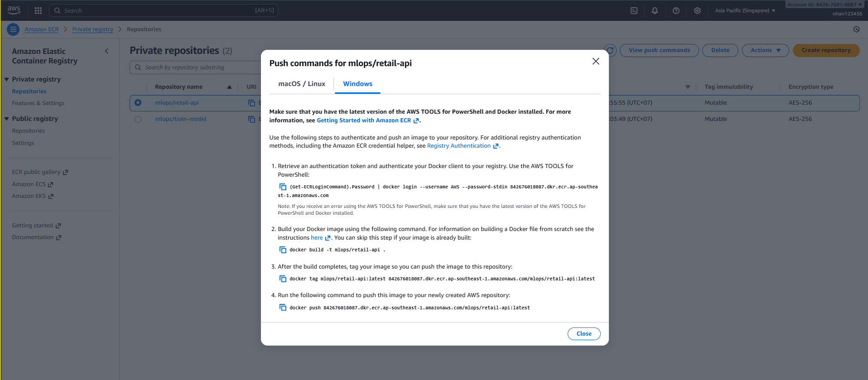Collapse the Private registry sidebar section
This screenshot has height=380, width=868.
pyautogui.click(x=7, y=79)
